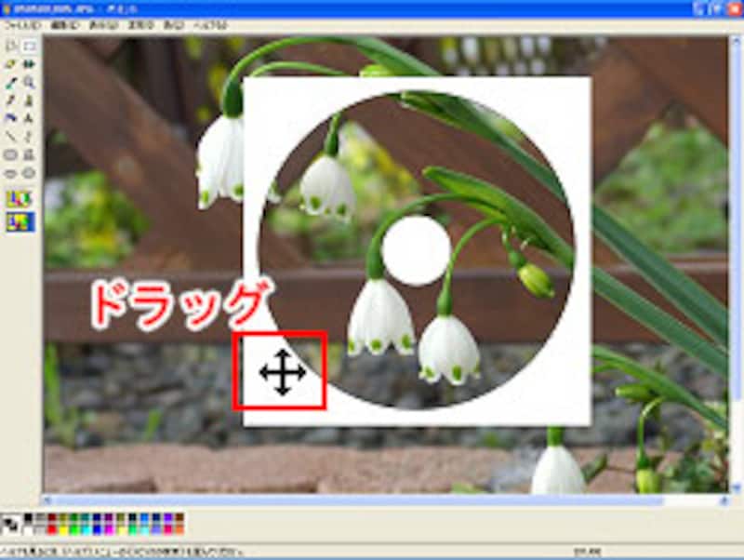Image resolution: width=744 pixels, height=560 pixels.
Task: Select the Pencil tool
Action: tap(10, 100)
